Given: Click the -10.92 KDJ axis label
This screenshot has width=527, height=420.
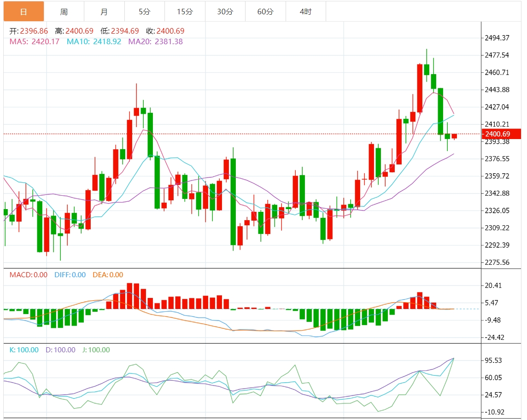Looking at the screenshot, I should [494, 412].
